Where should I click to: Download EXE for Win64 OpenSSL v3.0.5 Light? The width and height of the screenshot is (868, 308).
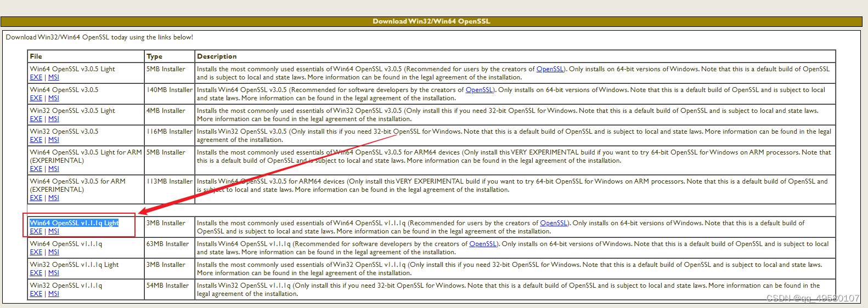click(x=36, y=77)
